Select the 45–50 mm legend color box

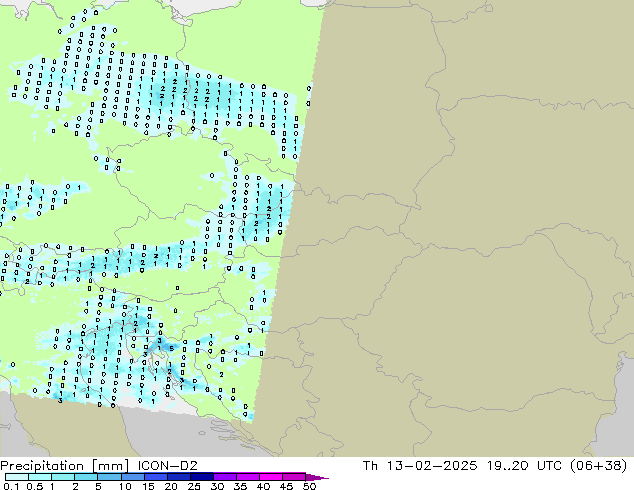[294, 477]
